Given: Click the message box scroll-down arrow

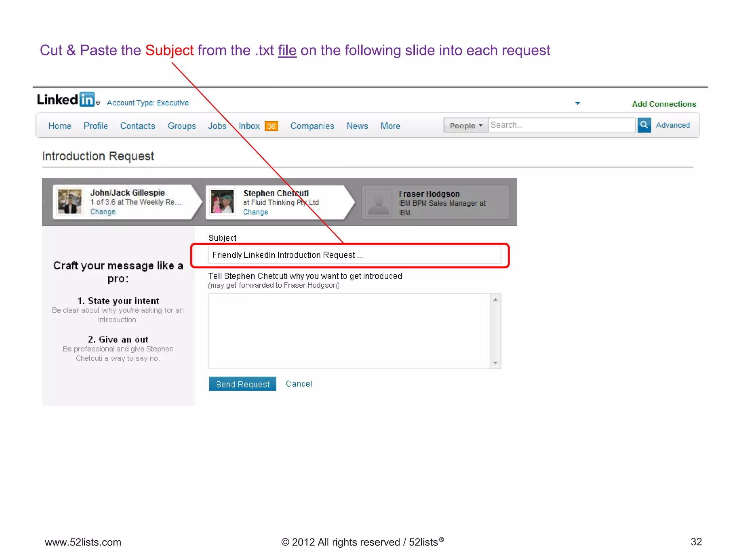Looking at the screenshot, I should [x=495, y=363].
